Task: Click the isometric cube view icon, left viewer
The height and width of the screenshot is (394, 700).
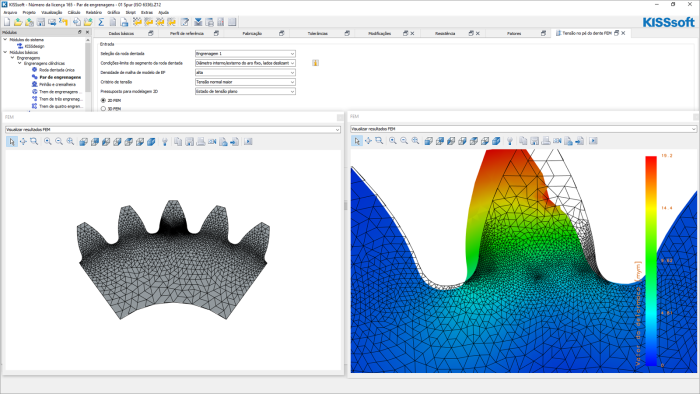Action: click(x=151, y=142)
